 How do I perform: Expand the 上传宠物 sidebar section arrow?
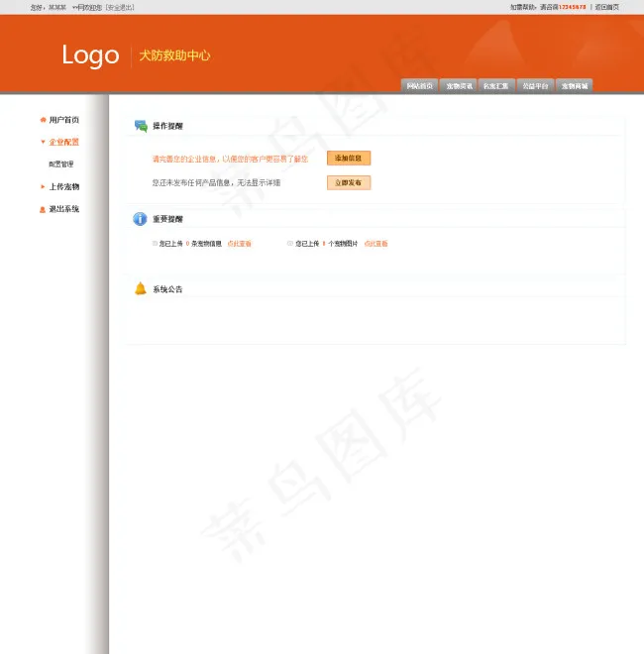[43, 186]
